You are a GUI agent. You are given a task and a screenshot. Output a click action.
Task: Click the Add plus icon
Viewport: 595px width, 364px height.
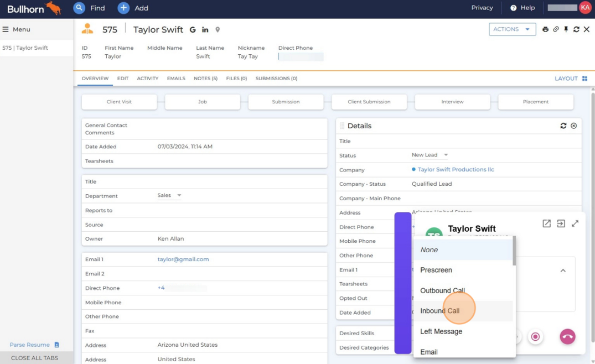point(123,8)
